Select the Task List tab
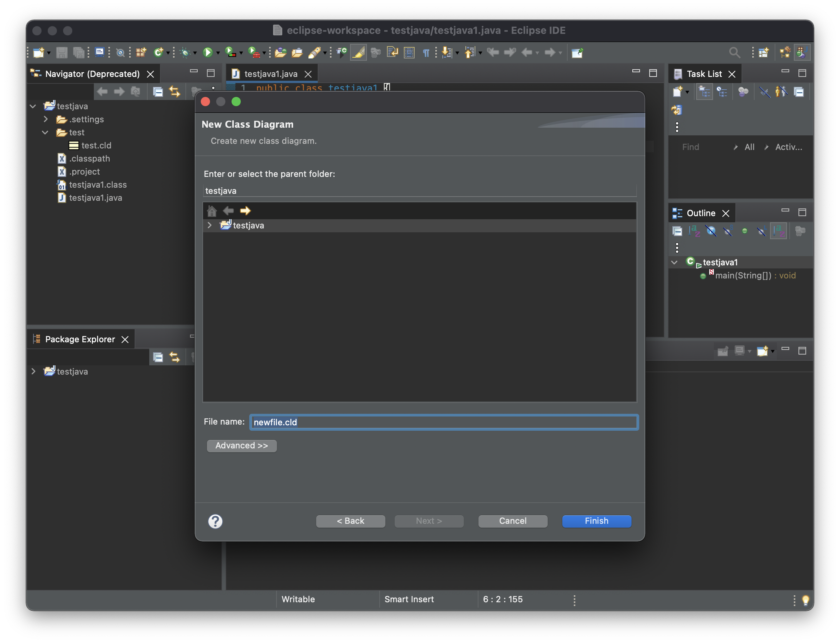 pos(704,74)
